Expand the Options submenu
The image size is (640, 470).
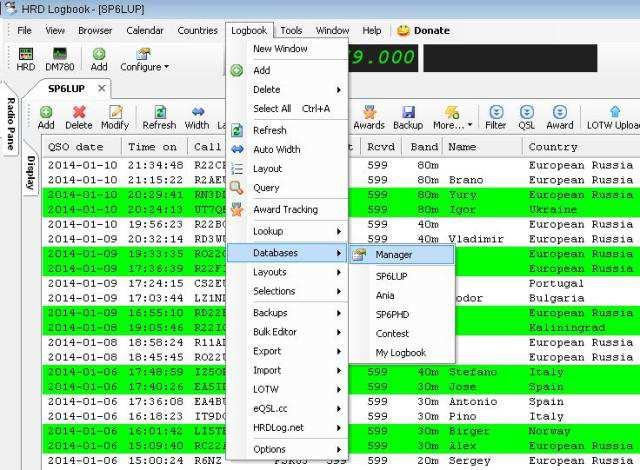287,449
